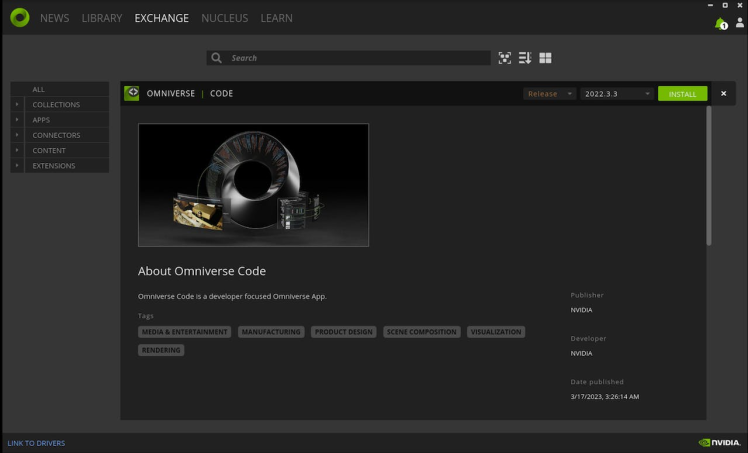748x453 pixels.
Task: Click the date published value 3/17/2023
Action: pos(605,396)
